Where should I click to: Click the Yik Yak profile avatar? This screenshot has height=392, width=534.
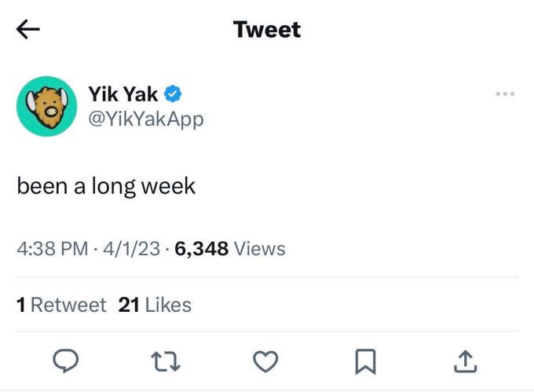point(46,106)
